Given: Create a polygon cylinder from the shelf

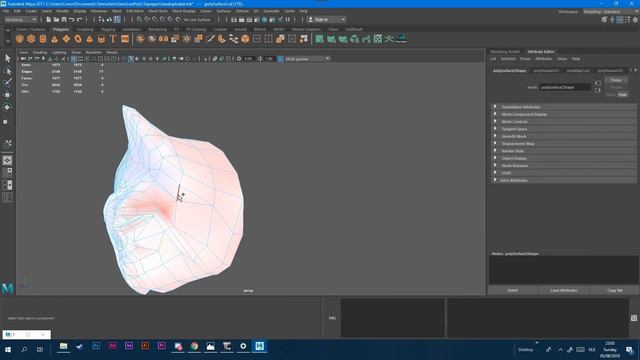Looking at the screenshot, I should (x=43, y=39).
